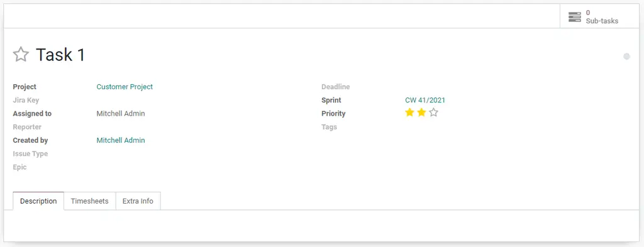Switch to the Description tab

point(38,201)
